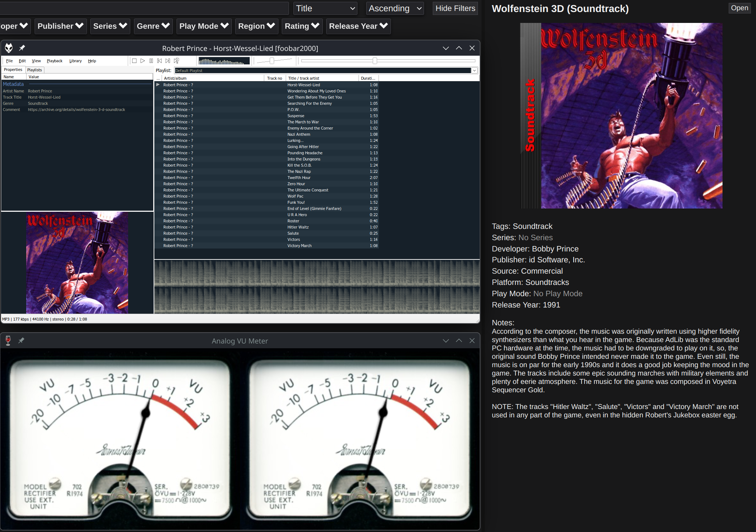Click the Hide Filters button
This screenshot has height=532, width=756.
point(455,8)
